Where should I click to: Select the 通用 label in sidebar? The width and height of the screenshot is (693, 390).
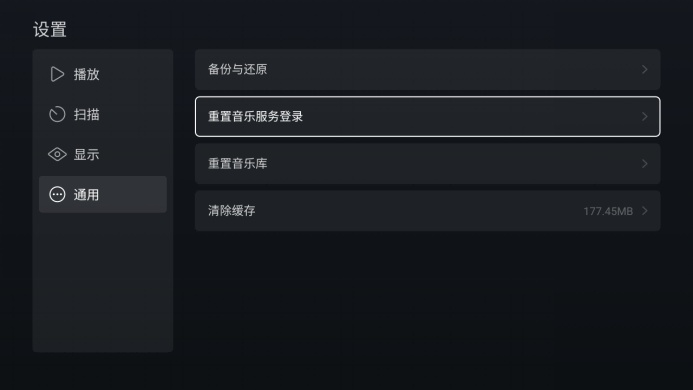coord(87,195)
